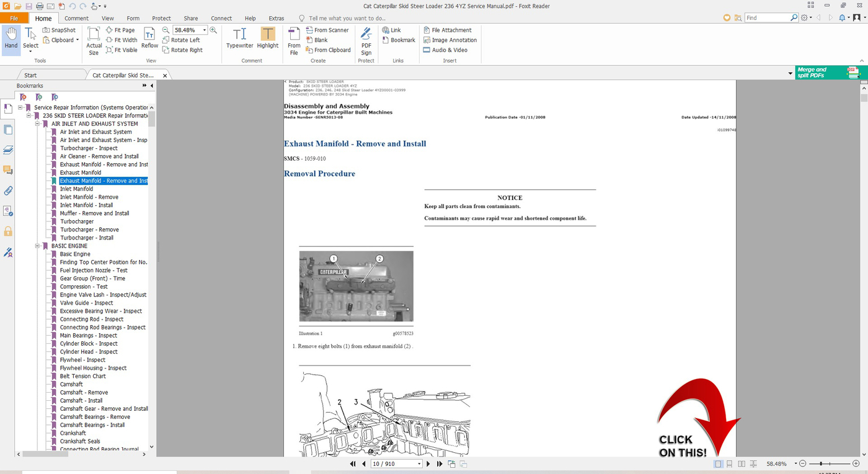Activate the Highlight tool
The height and width of the screenshot is (474, 868).
(x=267, y=39)
